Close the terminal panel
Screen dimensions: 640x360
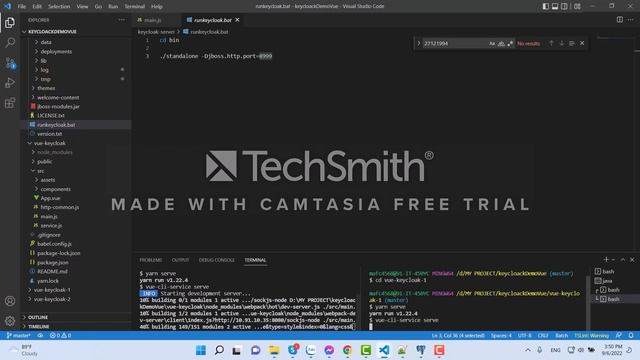[632, 260]
